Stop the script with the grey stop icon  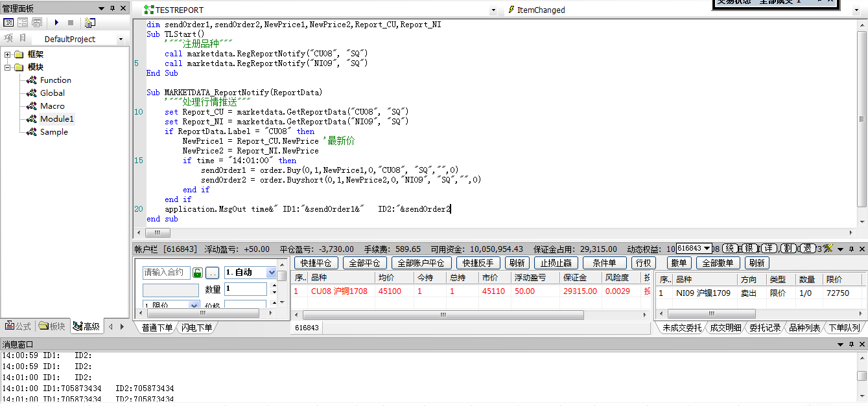click(x=71, y=23)
